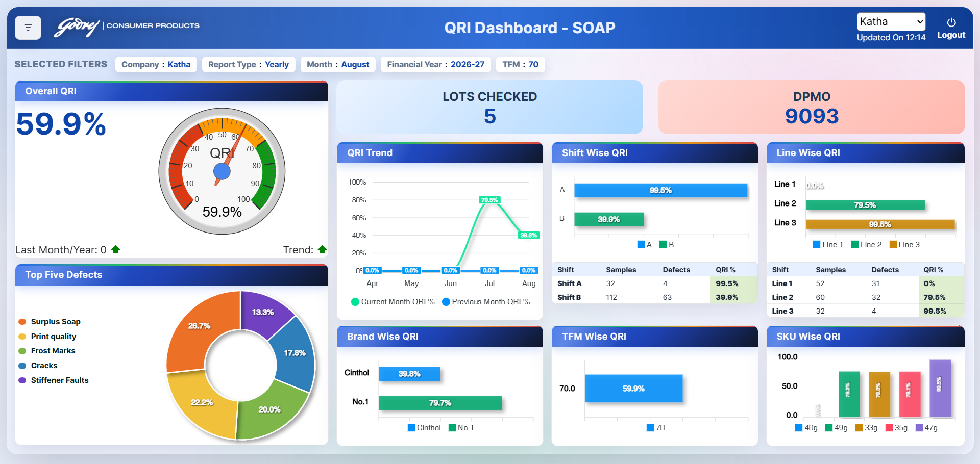The width and height of the screenshot is (980, 464).
Task: Click the 79.5% peak point in QRI Trend
Action: tap(489, 200)
